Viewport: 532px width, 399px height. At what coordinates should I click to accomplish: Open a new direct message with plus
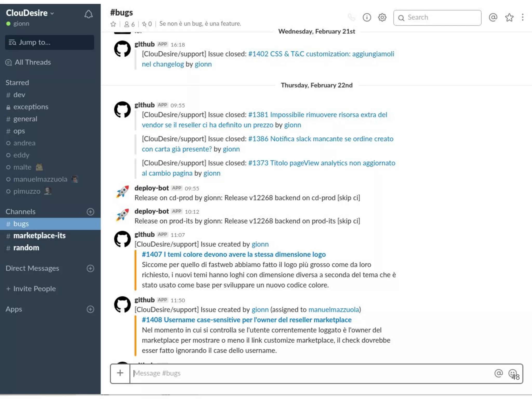tap(90, 268)
